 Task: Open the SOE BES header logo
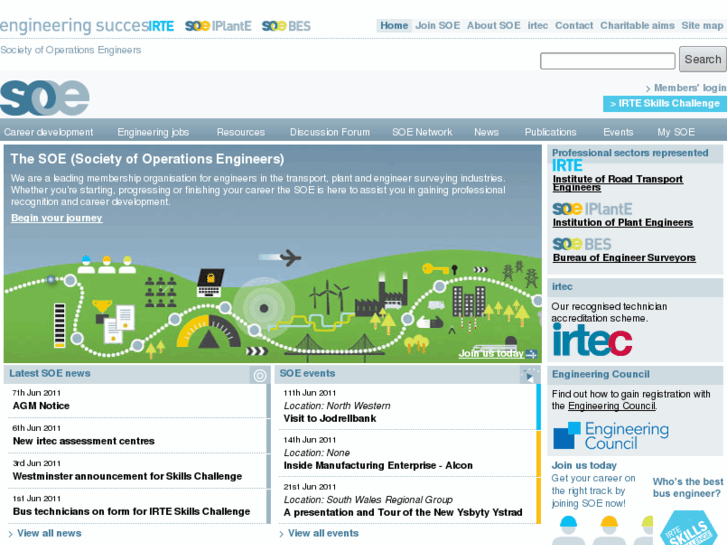coord(286,26)
